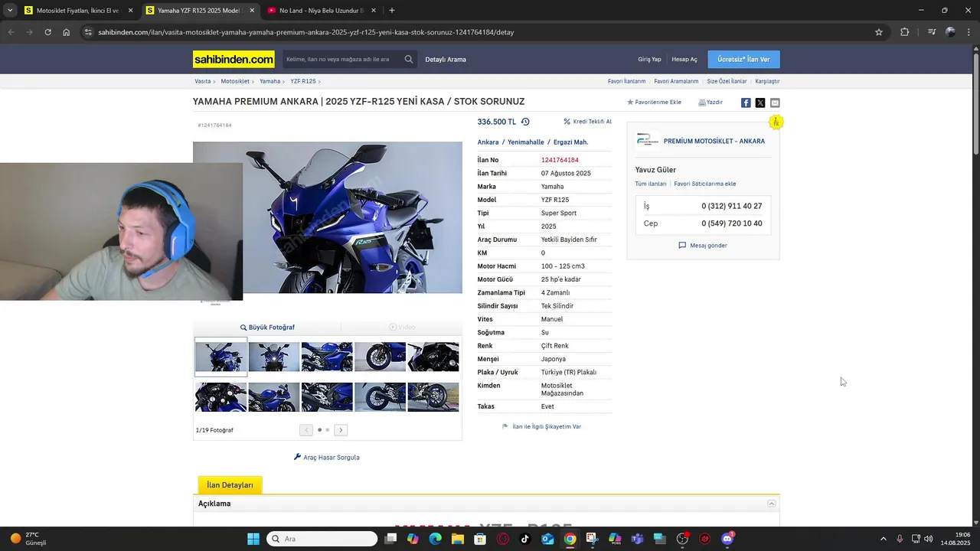Open Size Özel İlanlar menu item
Viewport: 980px width, 551px height.
coord(727,81)
